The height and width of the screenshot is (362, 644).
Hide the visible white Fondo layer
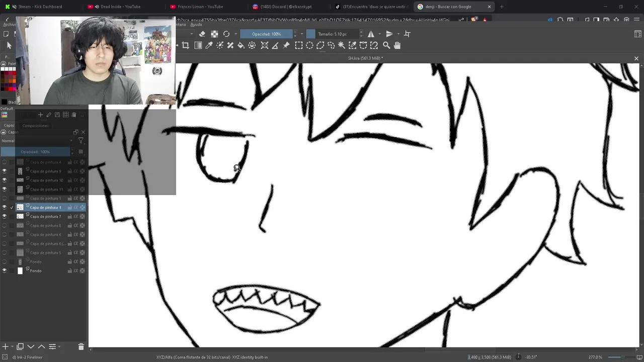pos(5,270)
